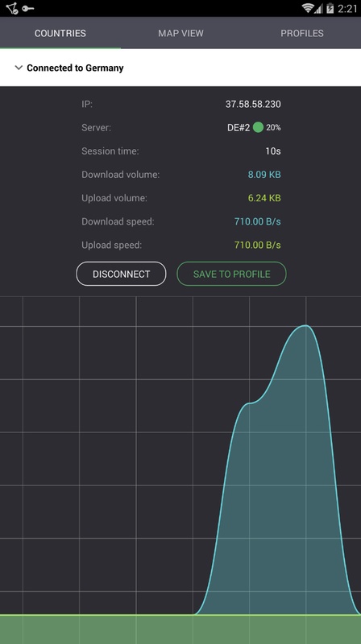Tap the ProtonVPN notification icon in status bar

pyautogui.click(x=12, y=8)
